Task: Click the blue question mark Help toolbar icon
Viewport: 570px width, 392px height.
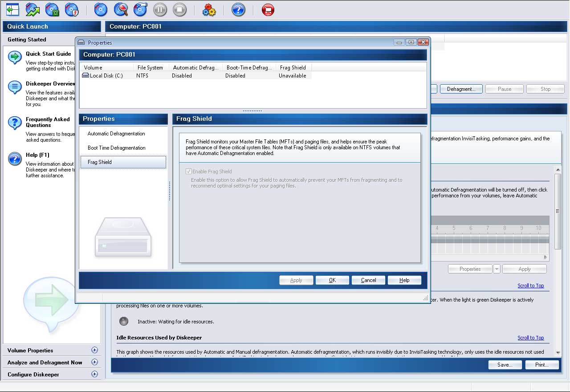Action: [238, 9]
